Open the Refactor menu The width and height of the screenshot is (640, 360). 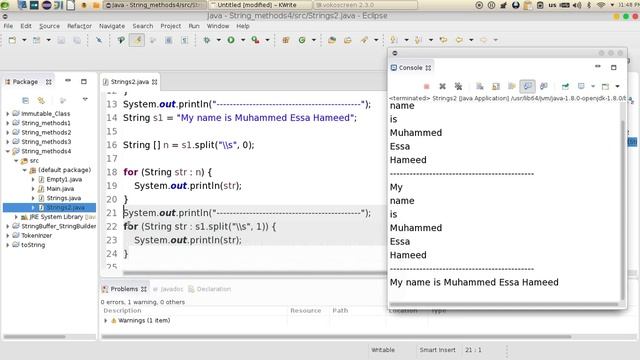point(79,26)
